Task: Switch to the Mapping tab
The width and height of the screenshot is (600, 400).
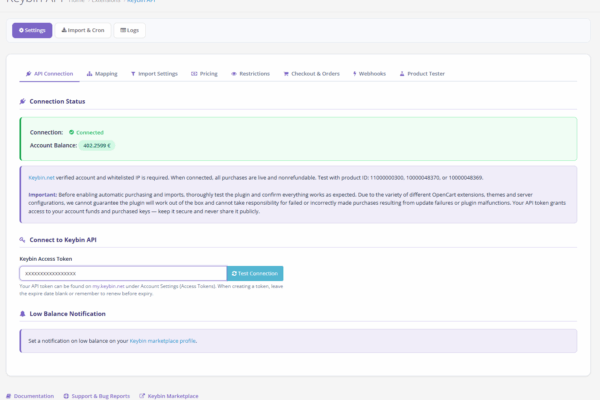Action: [x=102, y=73]
